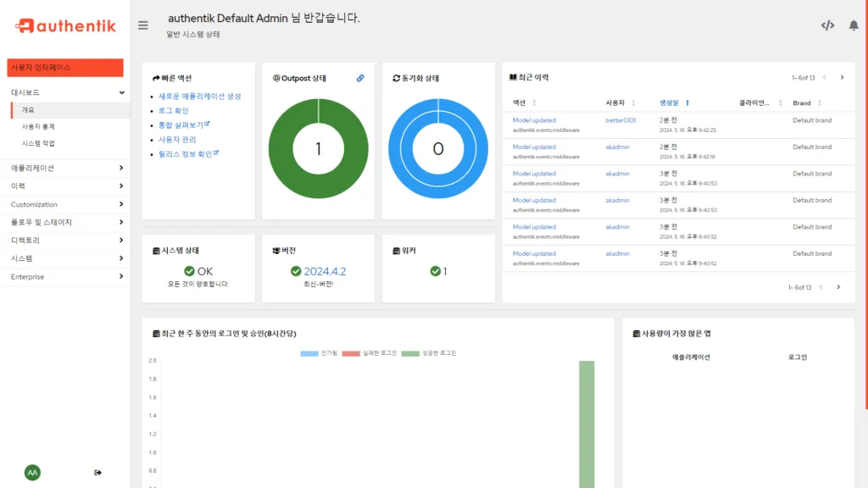
Task: Toggle the 인가됨 series in chart legend
Action: (317, 352)
